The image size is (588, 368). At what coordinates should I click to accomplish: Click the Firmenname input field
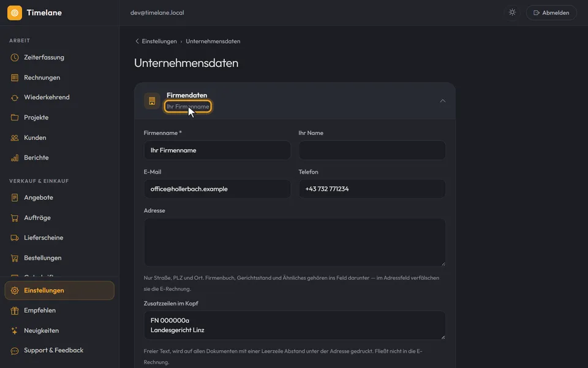(217, 150)
